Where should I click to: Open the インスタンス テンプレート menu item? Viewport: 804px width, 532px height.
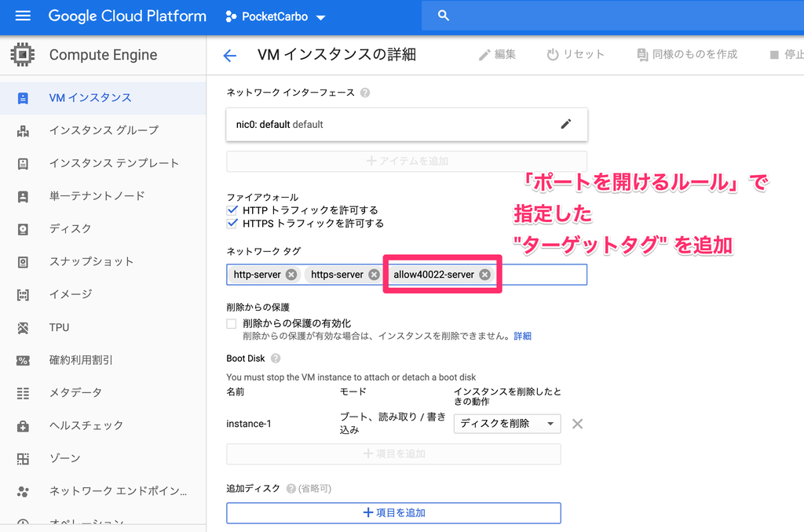[103, 163]
